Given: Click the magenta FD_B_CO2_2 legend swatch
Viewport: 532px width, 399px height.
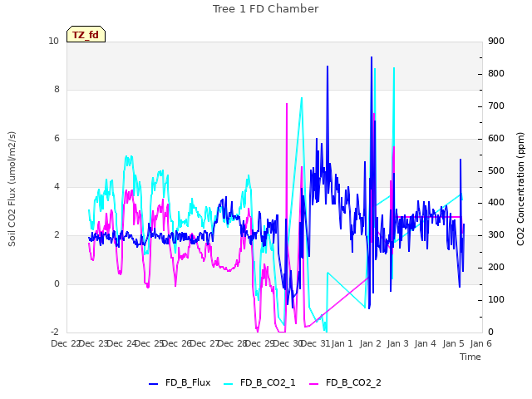Looking at the screenshot, I should [314, 384].
